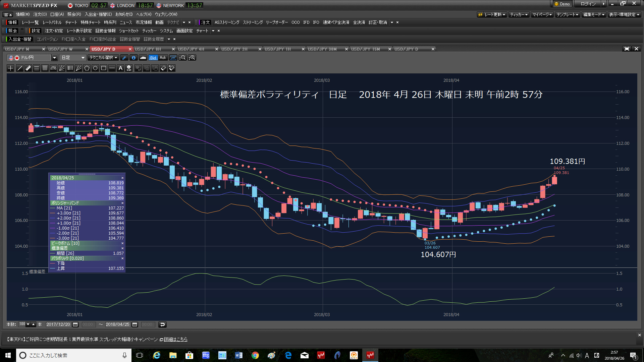Image resolution: width=644 pixels, height=362 pixels.
Task: Expand the 編集モード dropdown
Action: pyautogui.click(x=594, y=14)
